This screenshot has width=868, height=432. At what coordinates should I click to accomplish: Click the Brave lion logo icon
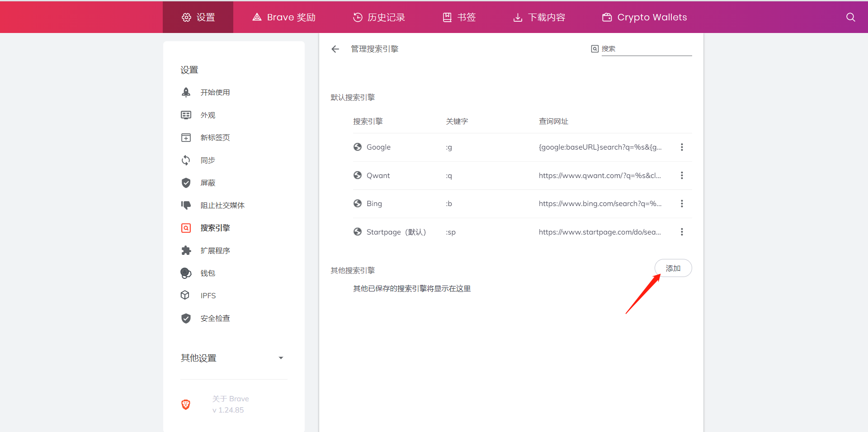pyautogui.click(x=186, y=404)
